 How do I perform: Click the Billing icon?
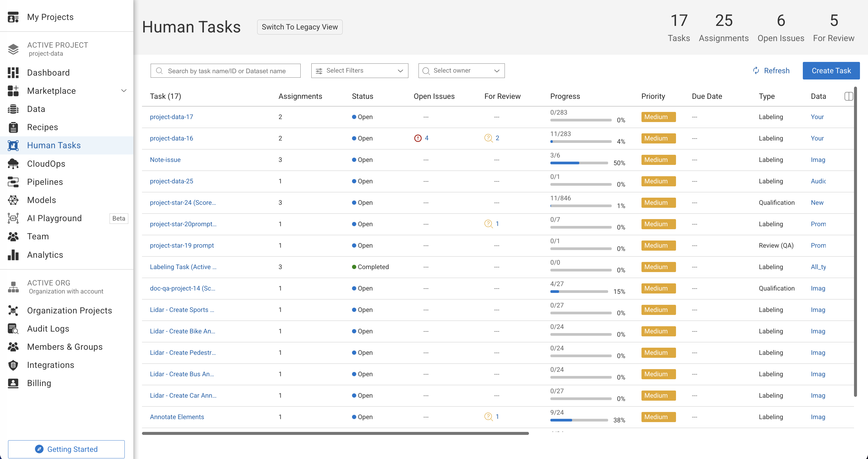point(13,383)
